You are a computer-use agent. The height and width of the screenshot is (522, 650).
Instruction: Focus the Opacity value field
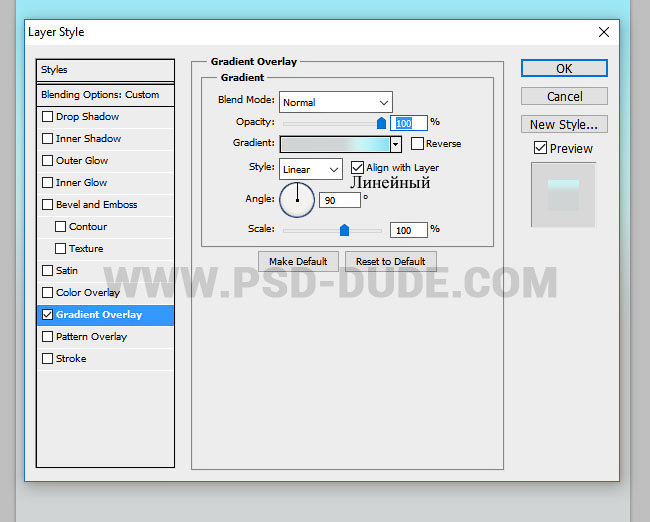pos(408,123)
